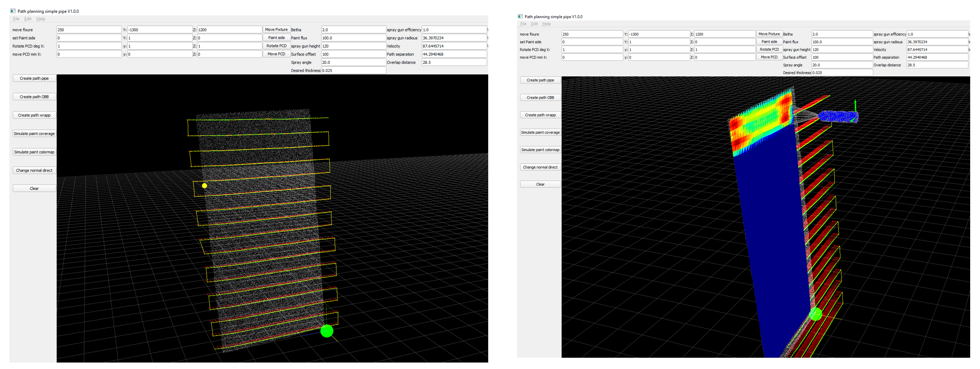980x369 pixels.
Task: Click Change normal direct in the left window
Action: pyautogui.click(x=34, y=171)
